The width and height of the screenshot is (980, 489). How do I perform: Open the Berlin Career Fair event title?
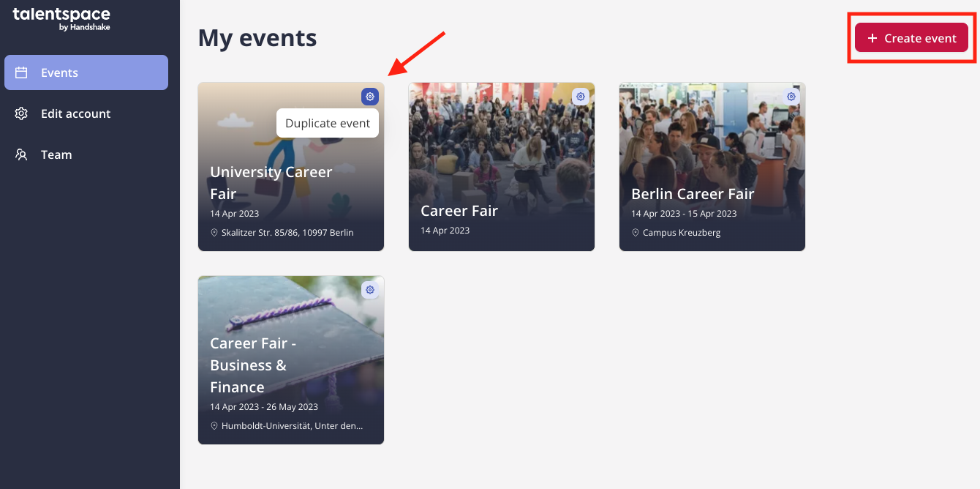pos(693,194)
